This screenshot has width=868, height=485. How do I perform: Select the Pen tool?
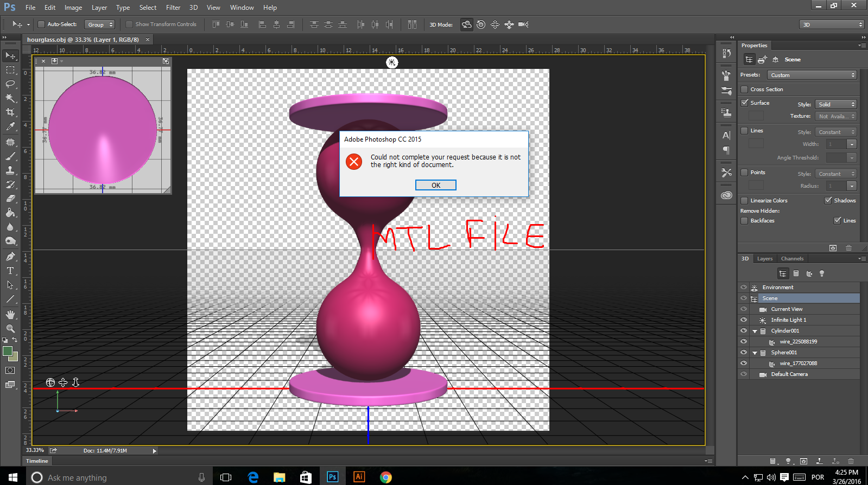point(10,257)
